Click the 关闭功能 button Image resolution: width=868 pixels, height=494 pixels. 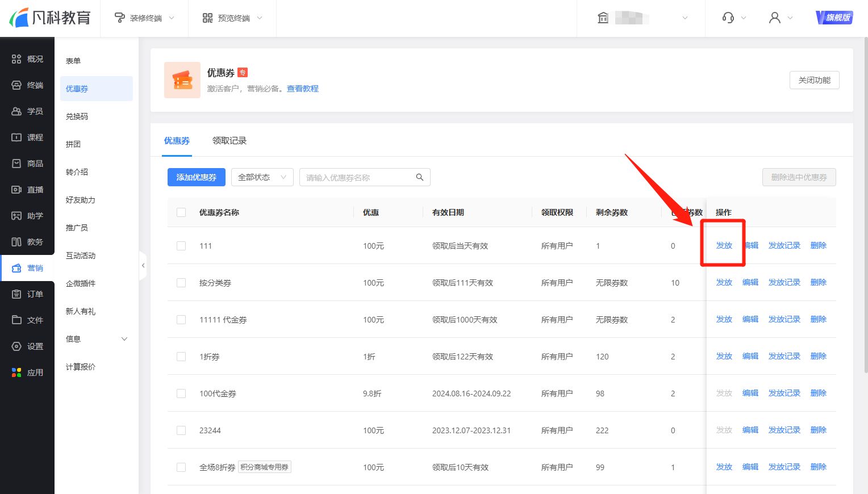click(815, 80)
